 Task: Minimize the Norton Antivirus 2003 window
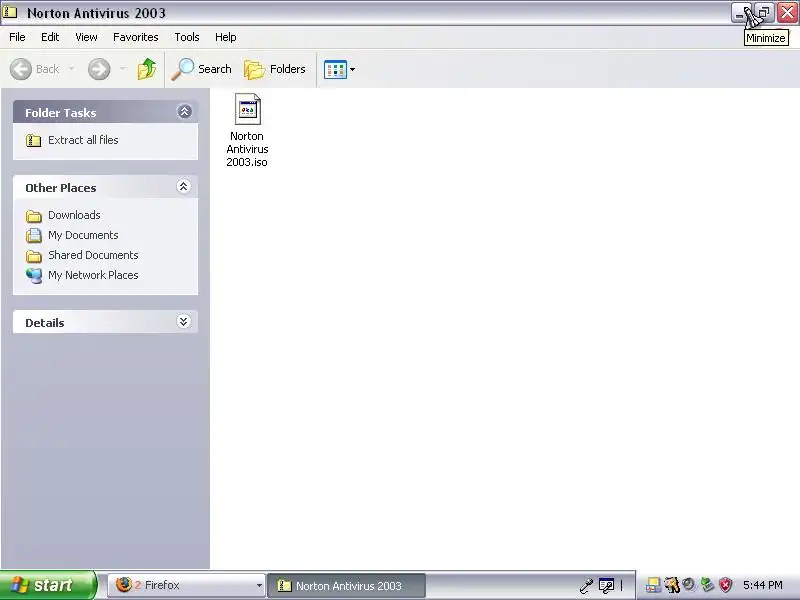[740, 13]
